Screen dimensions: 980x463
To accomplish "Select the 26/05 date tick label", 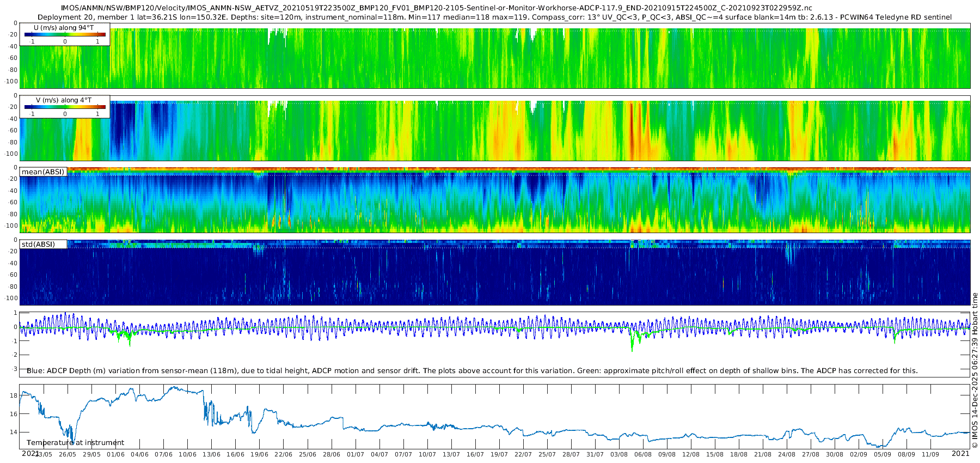I will coord(68,454).
